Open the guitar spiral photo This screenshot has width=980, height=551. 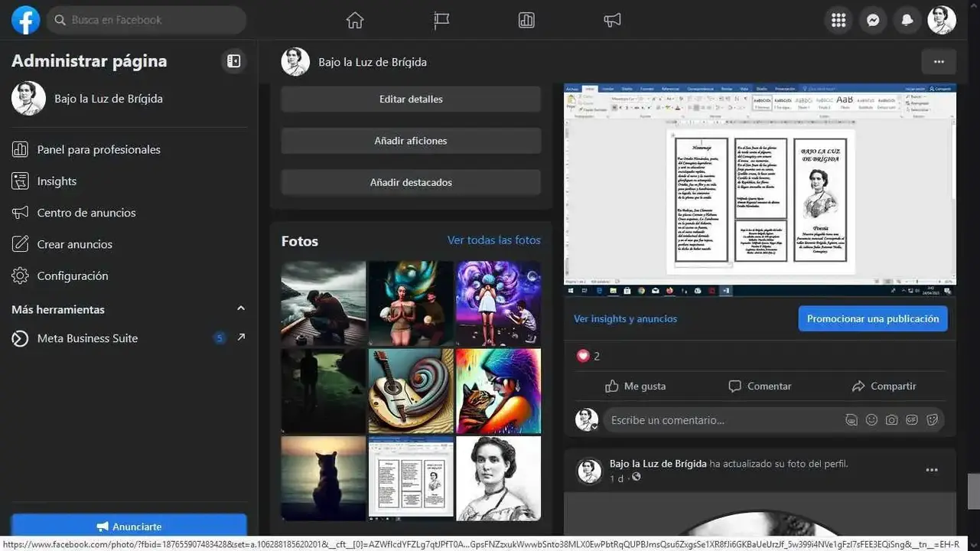[x=411, y=391]
